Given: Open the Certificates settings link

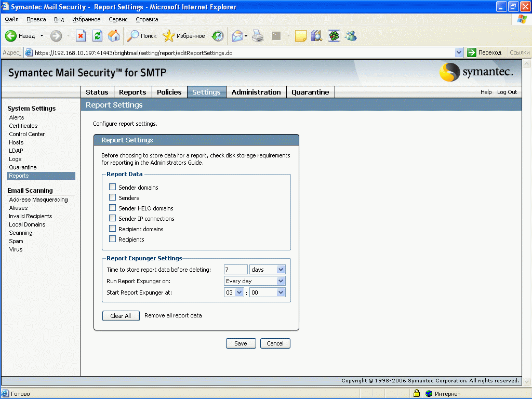Looking at the screenshot, I should click(x=23, y=126).
